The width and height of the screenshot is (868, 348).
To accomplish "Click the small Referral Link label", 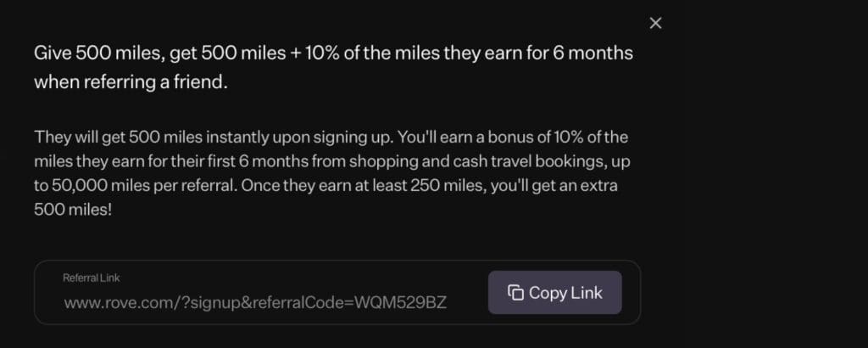I will point(91,278).
